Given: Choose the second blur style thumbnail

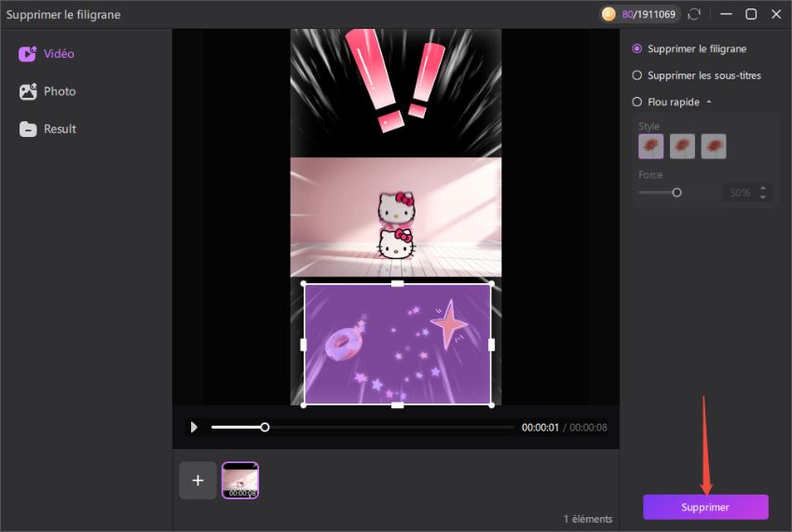Looking at the screenshot, I should pos(682,146).
